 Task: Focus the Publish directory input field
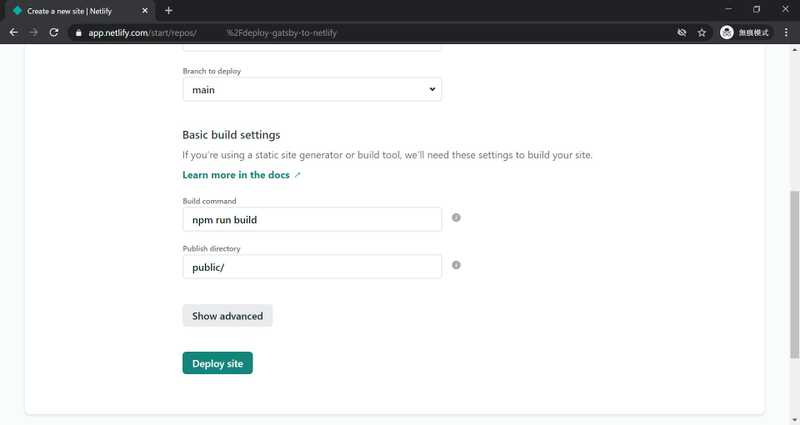[x=312, y=267]
